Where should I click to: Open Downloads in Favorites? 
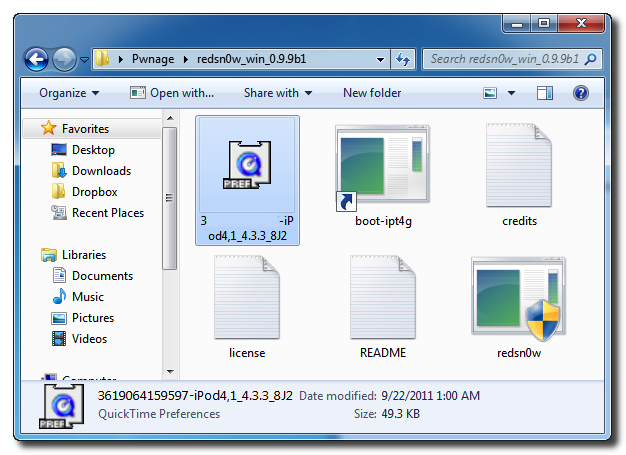(101, 171)
